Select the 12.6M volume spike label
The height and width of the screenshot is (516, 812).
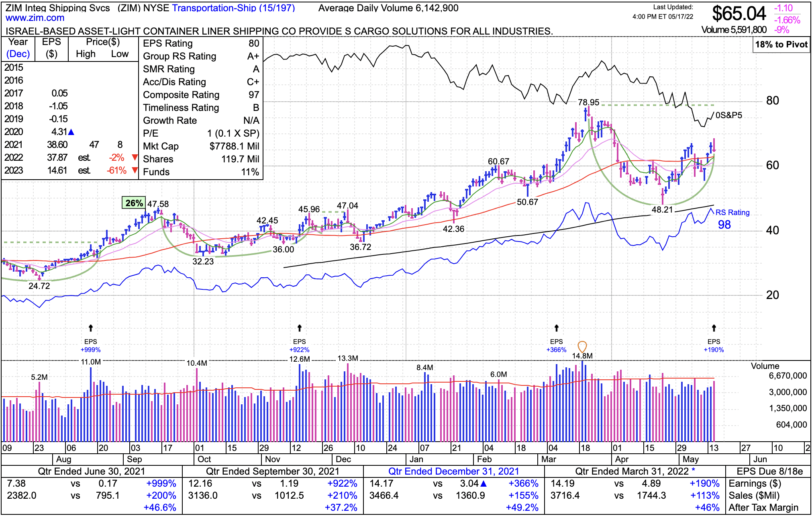click(x=300, y=359)
